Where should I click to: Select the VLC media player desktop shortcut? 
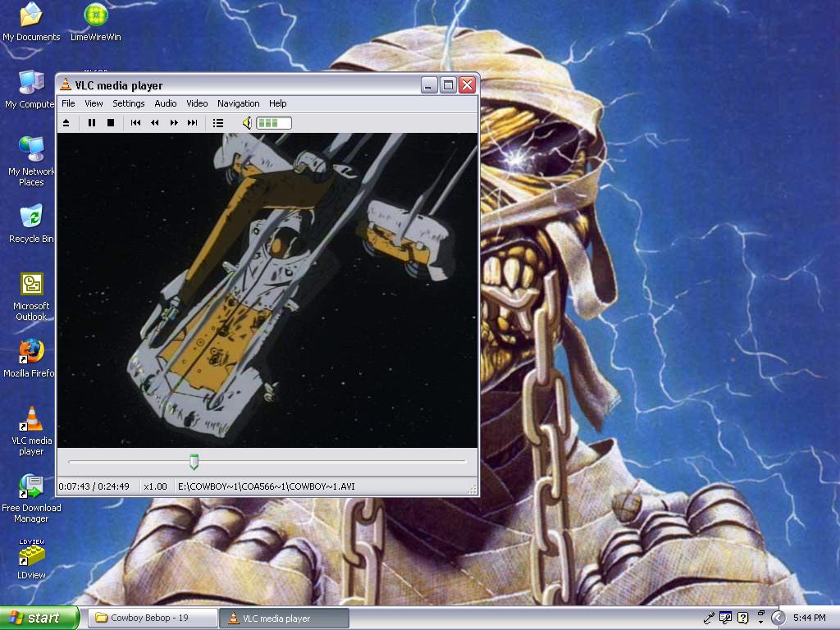point(32,431)
